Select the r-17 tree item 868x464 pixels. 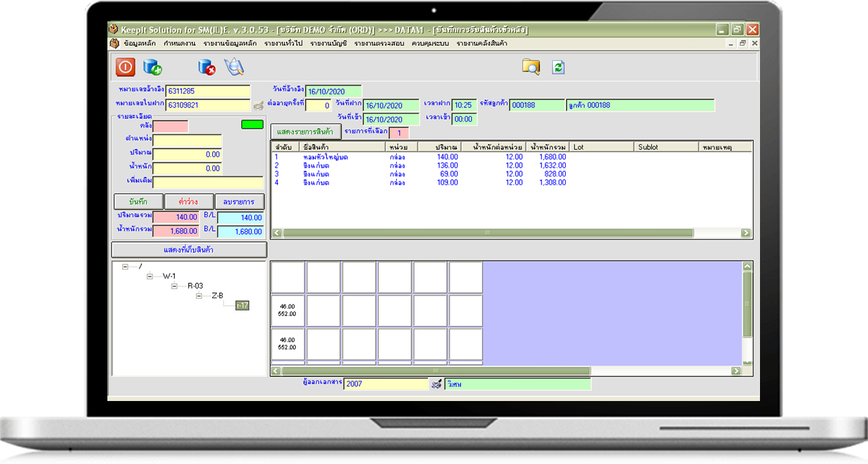click(x=242, y=305)
